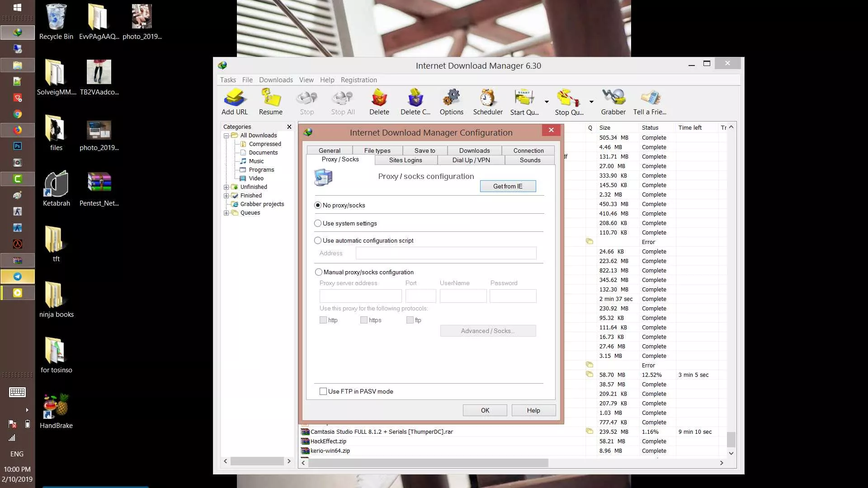The height and width of the screenshot is (488, 868).
Task: Switch to the General tab
Action: pyautogui.click(x=329, y=150)
